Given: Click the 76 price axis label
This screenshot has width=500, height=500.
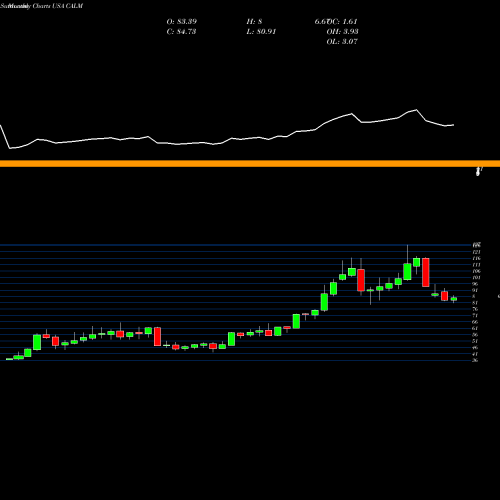Looking at the screenshot, I should [x=475, y=309].
